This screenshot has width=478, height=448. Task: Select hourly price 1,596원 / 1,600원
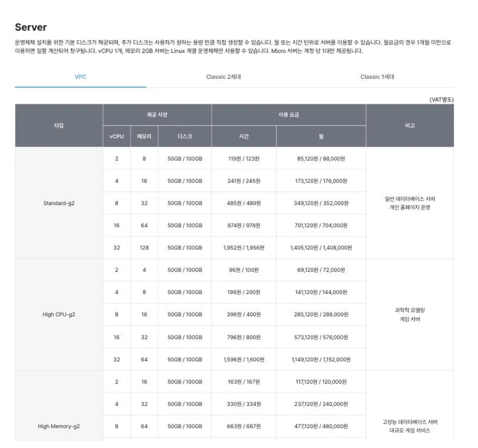(x=244, y=360)
